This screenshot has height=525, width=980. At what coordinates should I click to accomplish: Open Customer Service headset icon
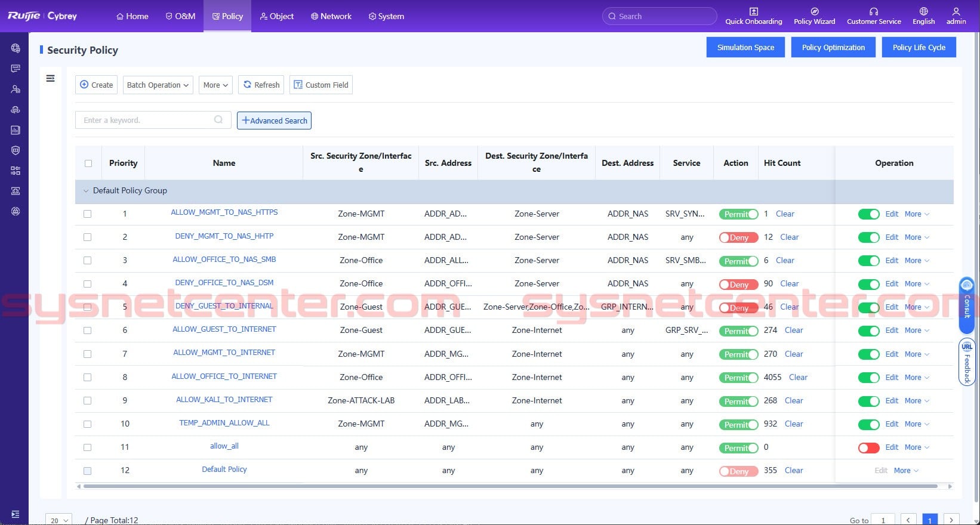click(874, 16)
